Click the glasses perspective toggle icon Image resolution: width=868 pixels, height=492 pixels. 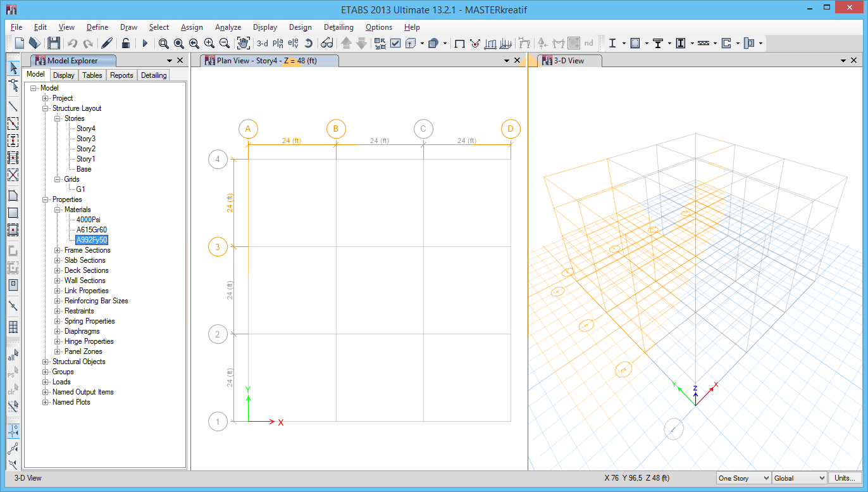pyautogui.click(x=326, y=43)
